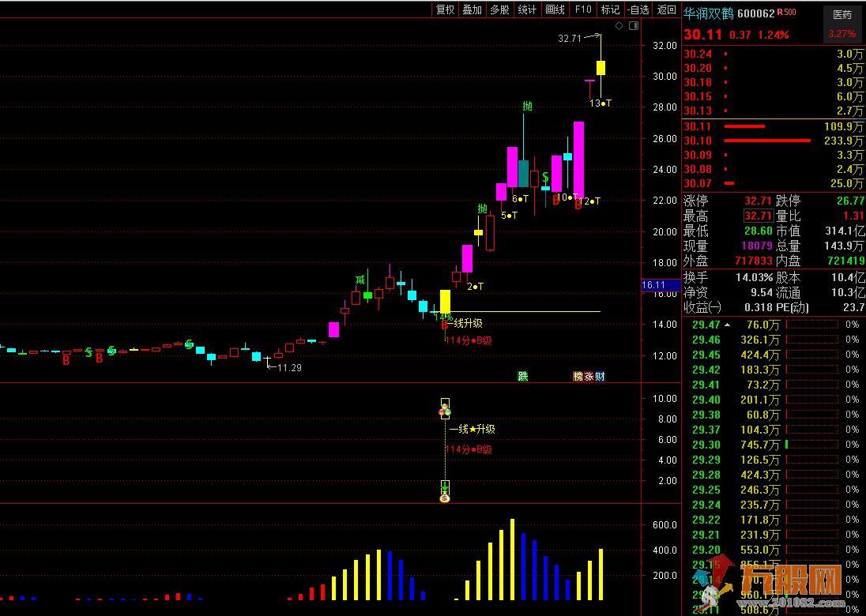
Task: Select the 30.07 buy order row
Action: click(x=774, y=183)
